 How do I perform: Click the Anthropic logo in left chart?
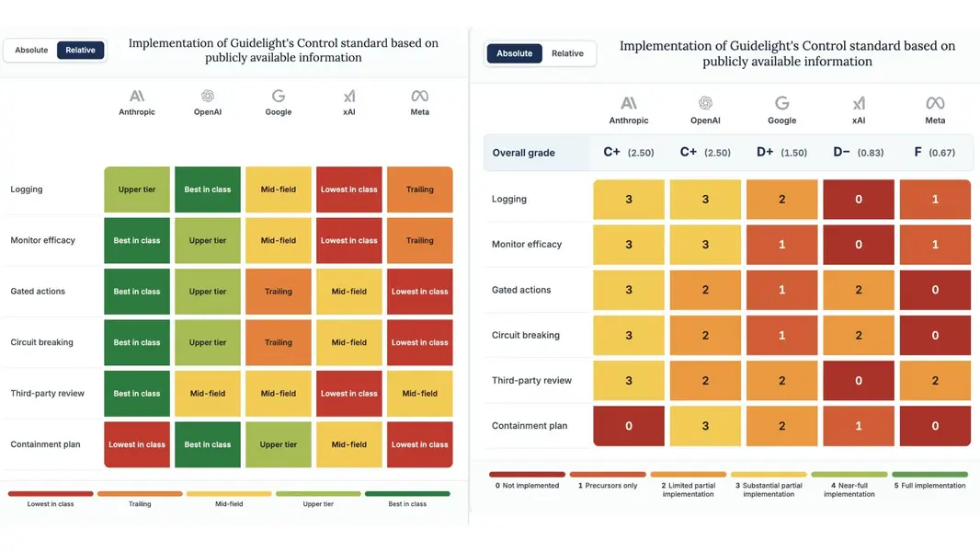tap(137, 97)
